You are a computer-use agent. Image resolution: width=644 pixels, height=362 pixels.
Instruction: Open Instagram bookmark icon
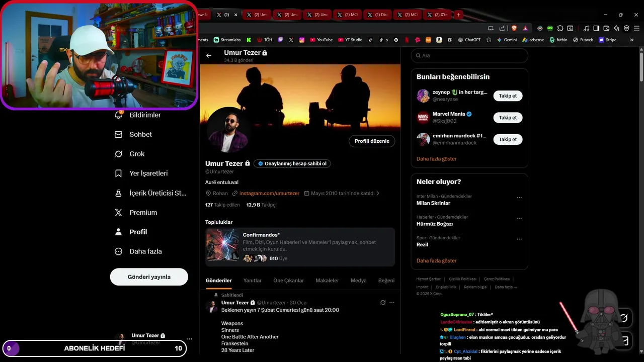tap(302, 40)
